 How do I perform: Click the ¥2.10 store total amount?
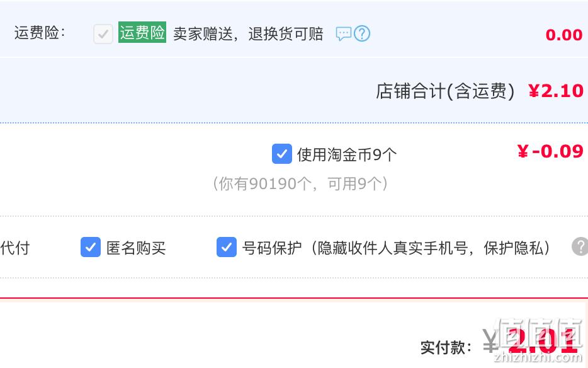tap(556, 91)
